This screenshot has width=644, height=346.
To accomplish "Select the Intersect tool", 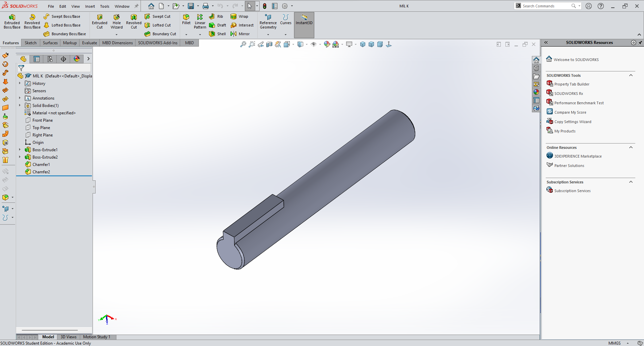I will (x=242, y=25).
